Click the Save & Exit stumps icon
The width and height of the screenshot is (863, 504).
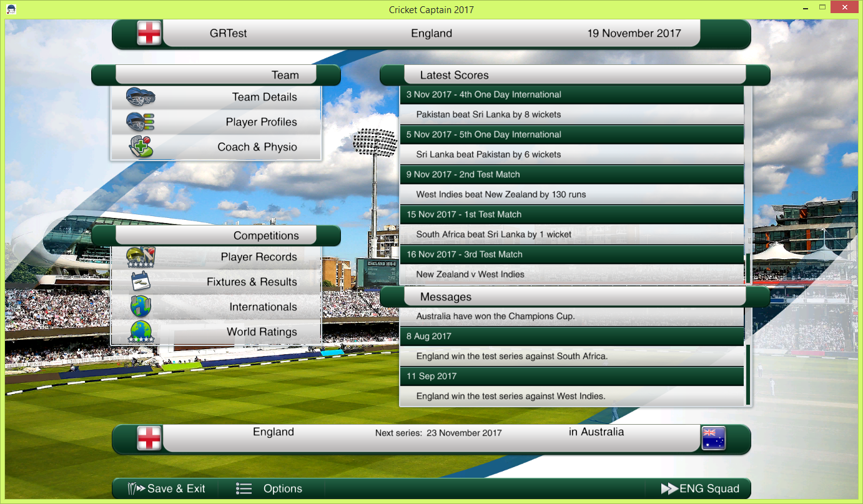[136, 488]
